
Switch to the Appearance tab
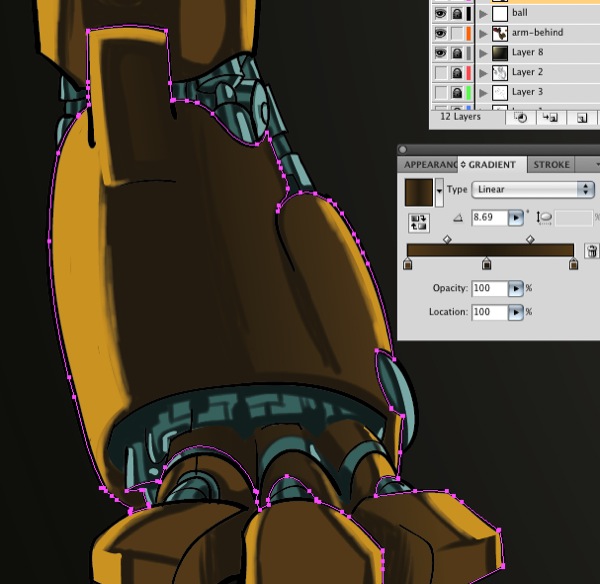coord(430,165)
